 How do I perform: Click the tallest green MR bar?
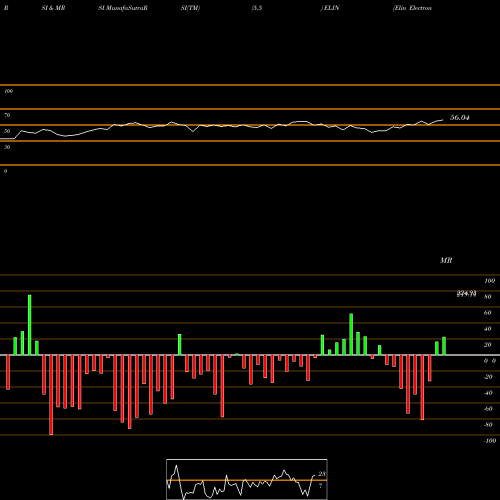click(30, 325)
